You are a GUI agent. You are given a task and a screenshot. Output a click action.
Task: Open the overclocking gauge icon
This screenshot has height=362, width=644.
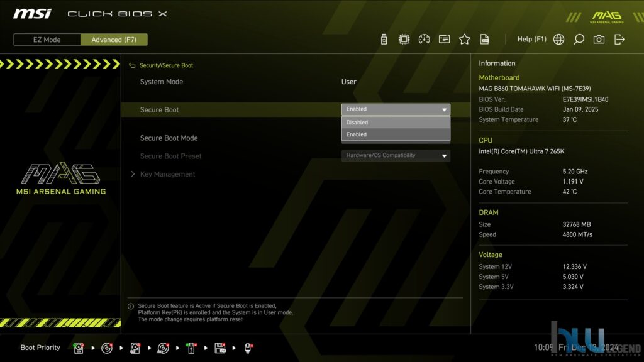[424, 40]
